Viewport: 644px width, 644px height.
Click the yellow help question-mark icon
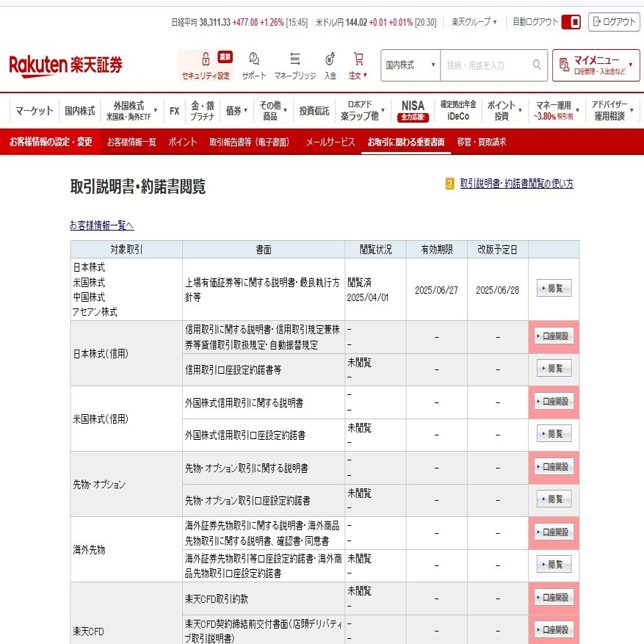click(449, 183)
